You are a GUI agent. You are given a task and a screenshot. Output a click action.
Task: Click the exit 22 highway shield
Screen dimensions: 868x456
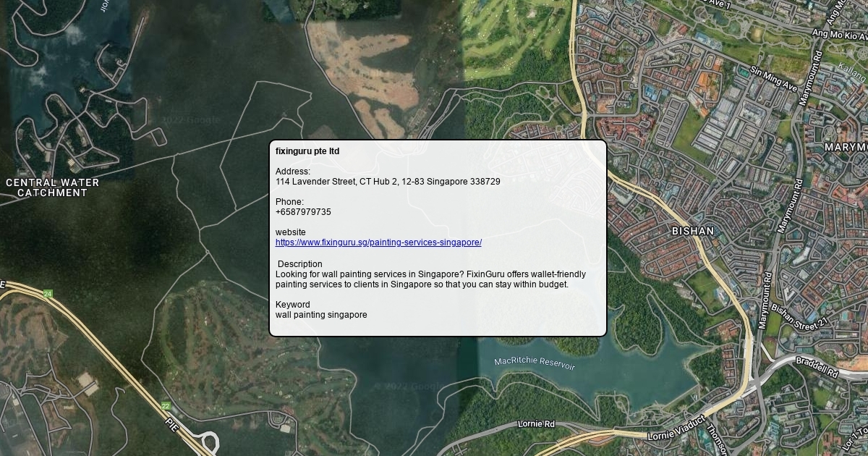tap(166, 406)
